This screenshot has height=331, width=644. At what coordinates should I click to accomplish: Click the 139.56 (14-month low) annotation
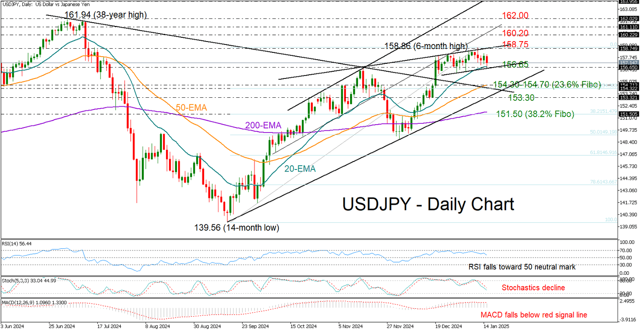tap(236, 228)
